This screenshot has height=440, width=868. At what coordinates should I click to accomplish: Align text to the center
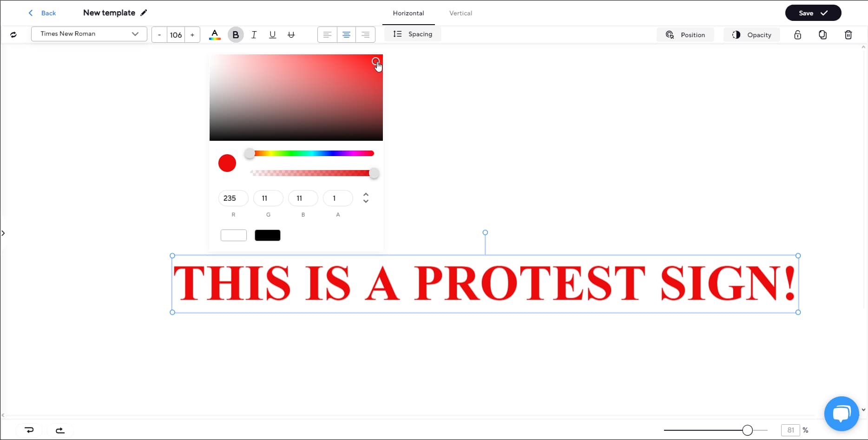point(346,34)
